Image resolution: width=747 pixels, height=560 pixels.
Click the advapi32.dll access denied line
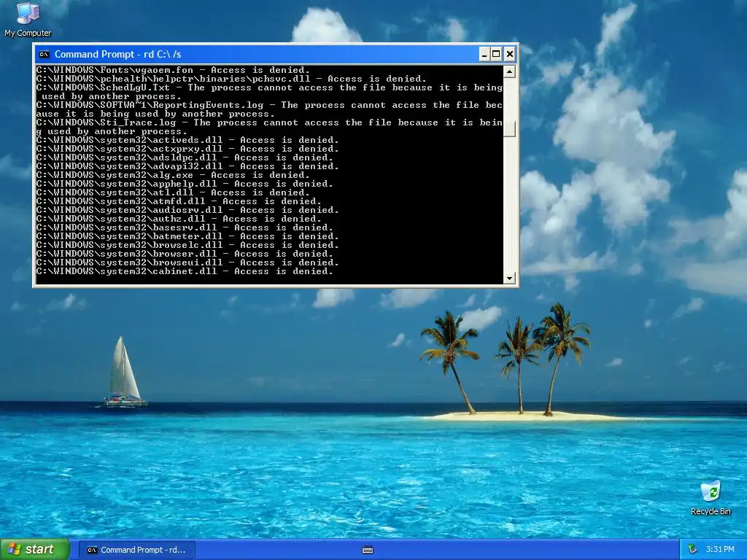coord(187,166)
